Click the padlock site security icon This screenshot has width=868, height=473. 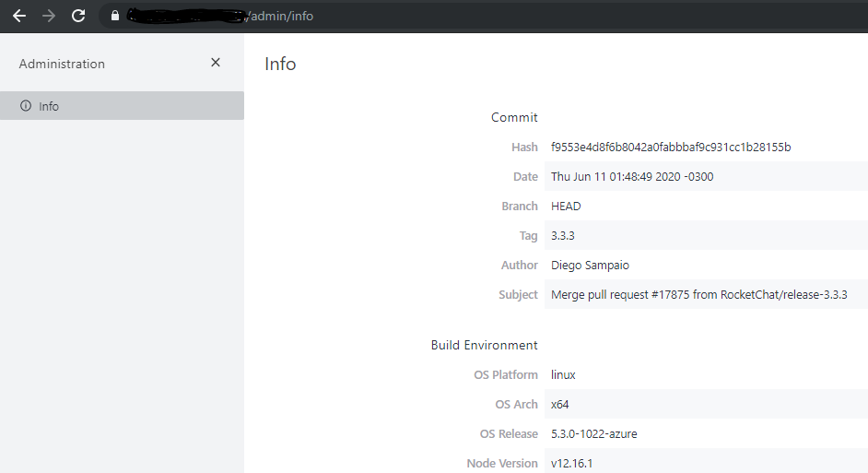[114, 16]
